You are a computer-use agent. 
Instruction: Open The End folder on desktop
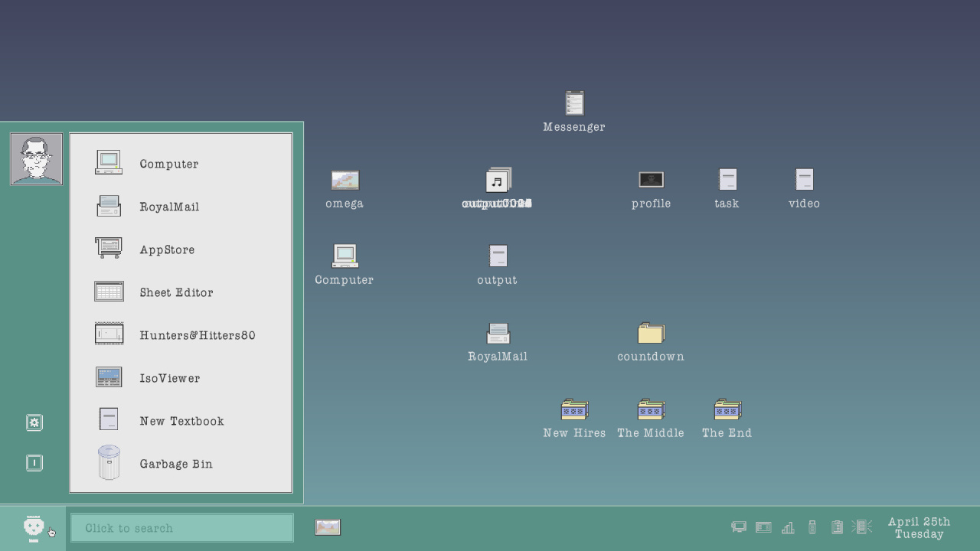pyautogui.click(x=727, y=410)
